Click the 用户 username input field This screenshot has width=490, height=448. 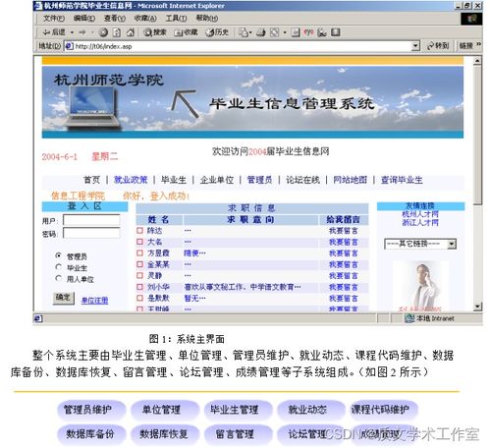click(x=91, y=220)
